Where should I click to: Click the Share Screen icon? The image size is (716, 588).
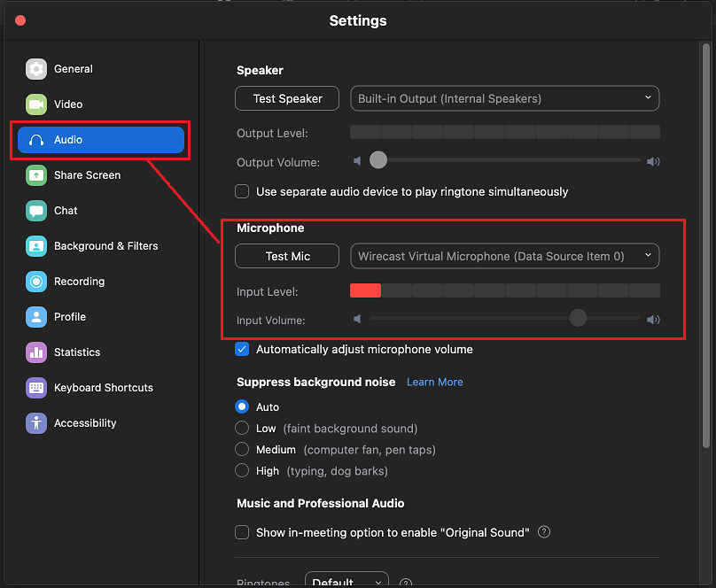point(36,175)
